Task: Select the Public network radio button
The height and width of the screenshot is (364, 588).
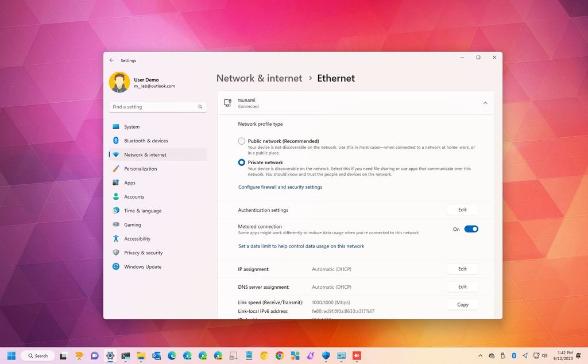Action: 242,141
